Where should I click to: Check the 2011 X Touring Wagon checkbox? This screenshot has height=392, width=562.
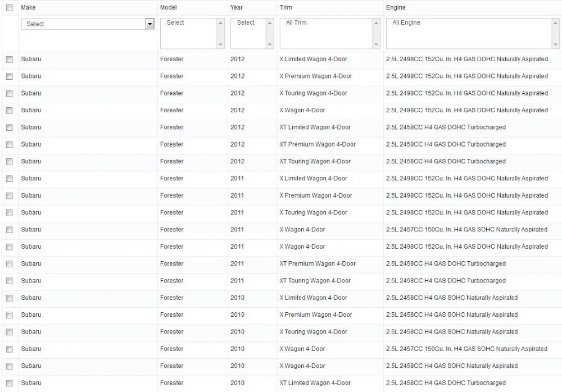click(x=10, y=212)
